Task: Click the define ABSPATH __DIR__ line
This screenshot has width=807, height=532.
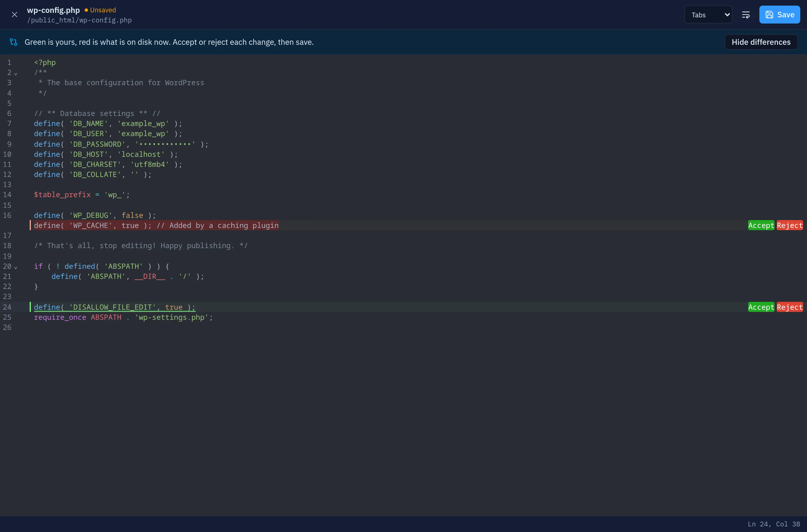Action: (x=128, y=277)
